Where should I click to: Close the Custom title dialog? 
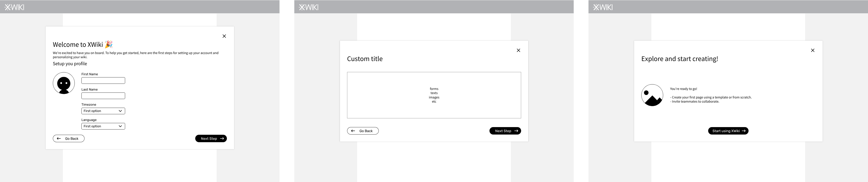coord(518,50)
